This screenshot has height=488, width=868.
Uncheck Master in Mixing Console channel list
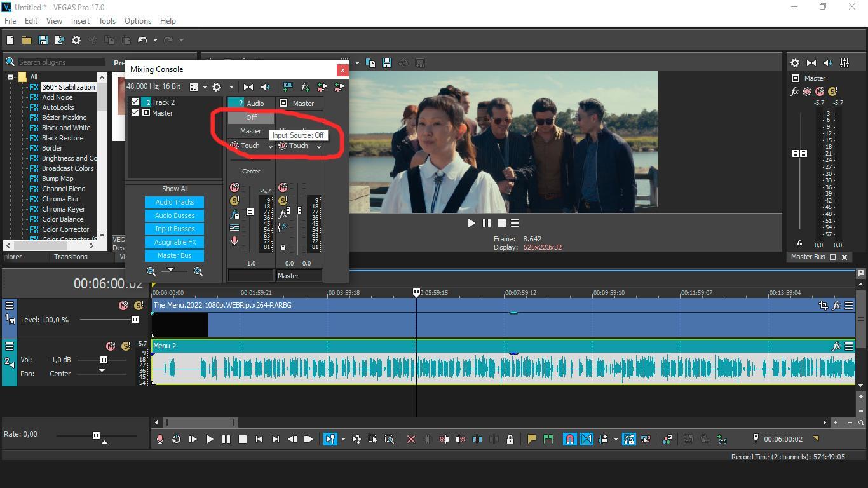pyautogui.click(x=135, y=112)
